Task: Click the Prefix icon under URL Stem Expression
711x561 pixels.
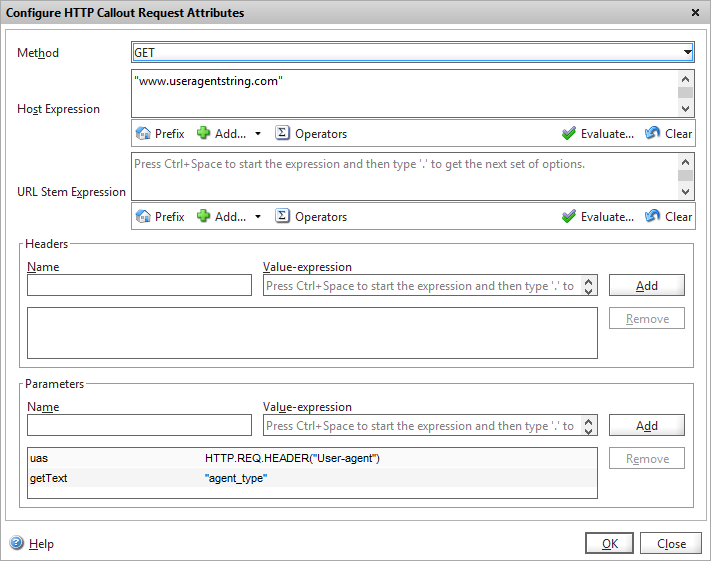Action: pos(143,216)
